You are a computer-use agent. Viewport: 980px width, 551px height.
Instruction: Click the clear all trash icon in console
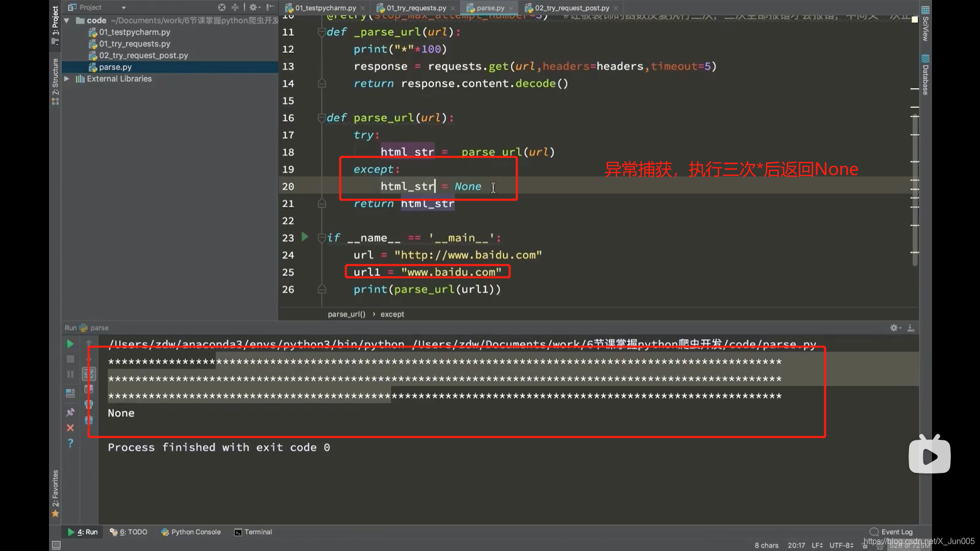(x=89, y=420)
